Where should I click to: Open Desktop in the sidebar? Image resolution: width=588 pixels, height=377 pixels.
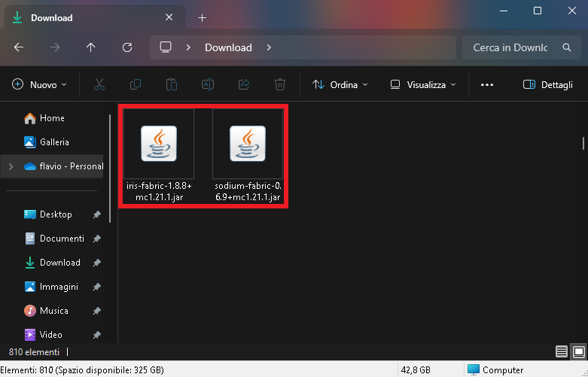pyautogui.click(x=56, y=214)
